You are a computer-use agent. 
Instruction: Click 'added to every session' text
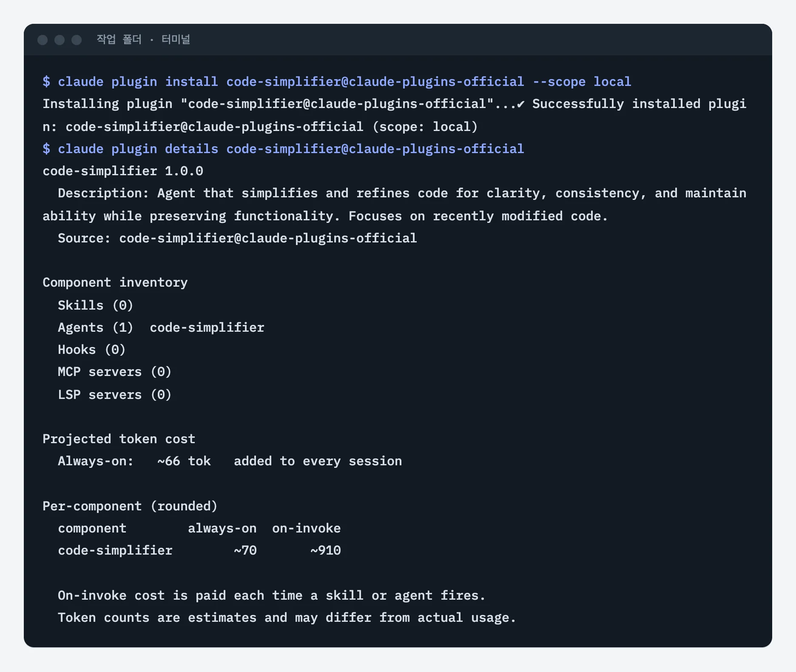pyautogui.click(x=318, y=461)
